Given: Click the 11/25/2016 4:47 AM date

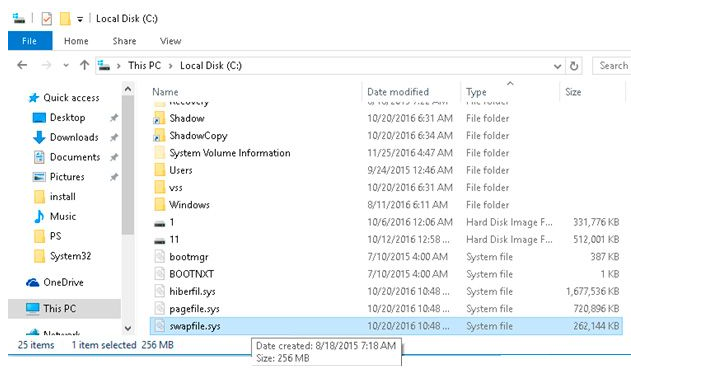Looking at the screenshot, I should click(410, 153).
